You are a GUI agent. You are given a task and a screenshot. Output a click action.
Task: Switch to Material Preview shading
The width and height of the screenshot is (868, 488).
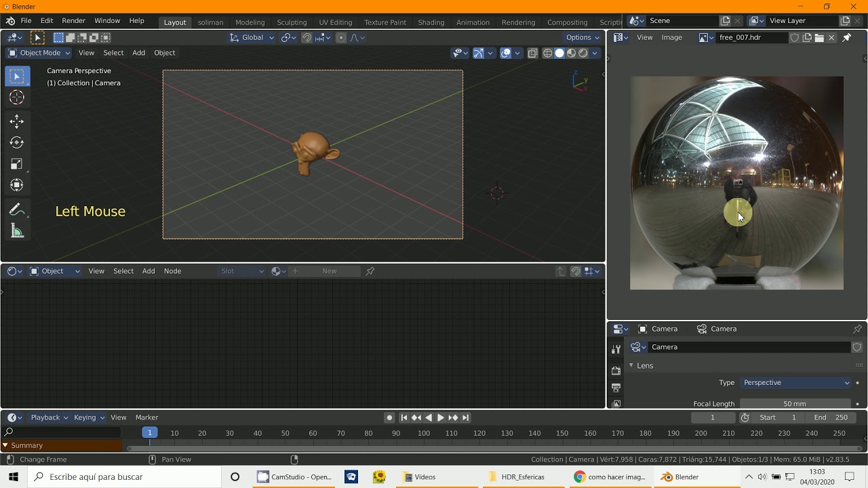[x=571, y=53]
